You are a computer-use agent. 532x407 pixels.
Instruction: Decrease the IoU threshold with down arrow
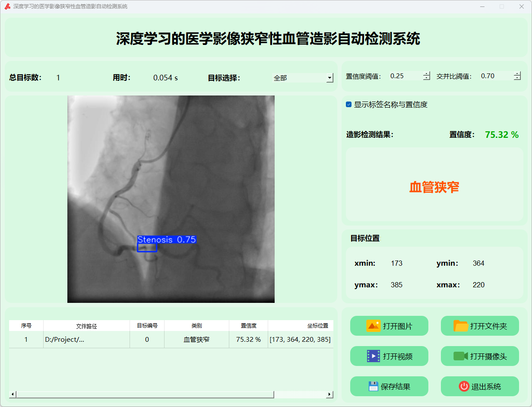click(517, 78)
